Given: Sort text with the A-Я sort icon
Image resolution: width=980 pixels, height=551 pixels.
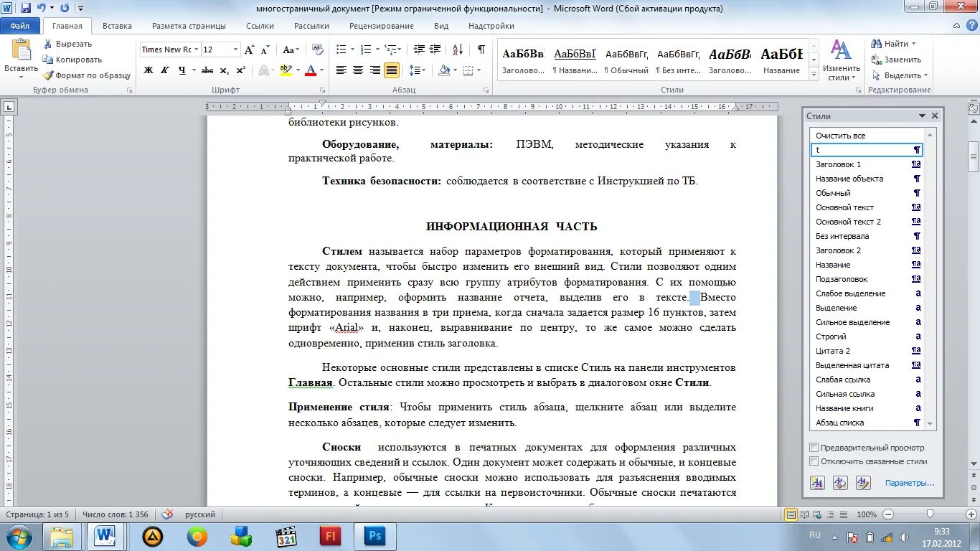Looking at the screenshot, I should [458, 50].
